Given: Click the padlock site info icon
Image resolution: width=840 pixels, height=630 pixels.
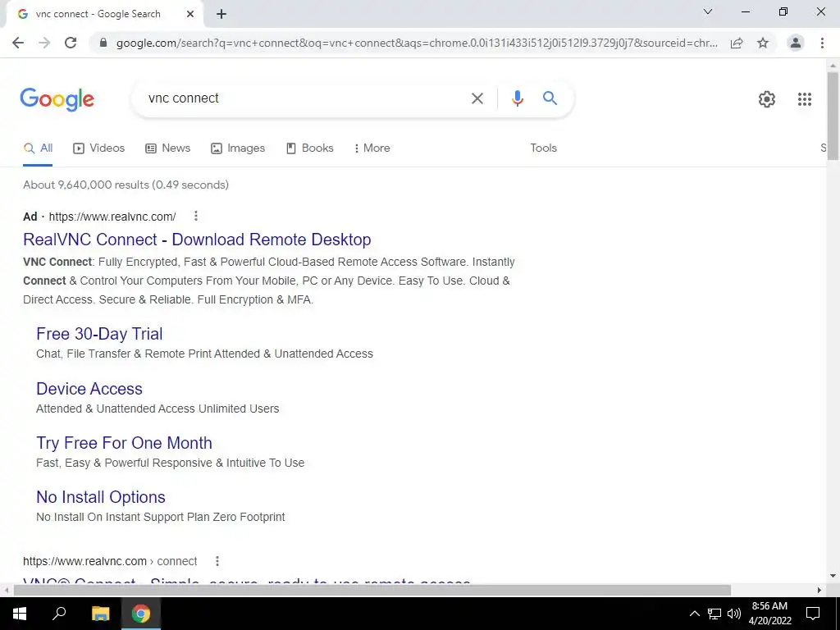Looking at the screenshot, I should coord(103,43).
